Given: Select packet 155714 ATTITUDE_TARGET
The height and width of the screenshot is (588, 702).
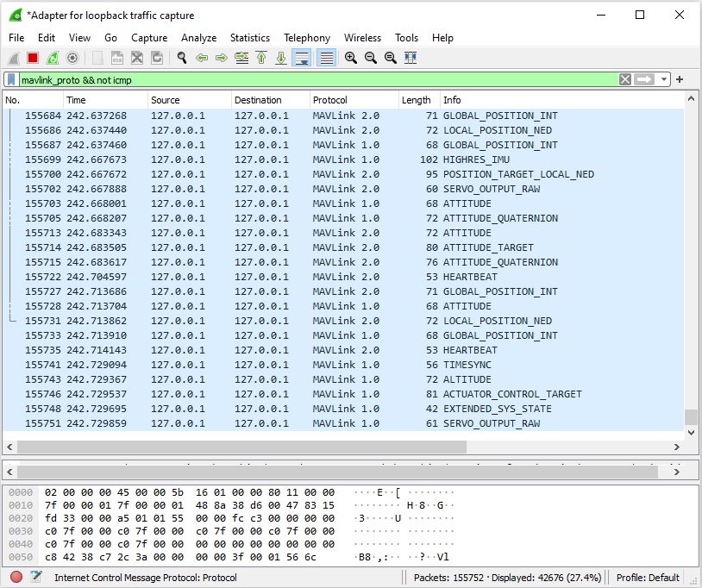Looking at the screenshot, I should (343, 247).
